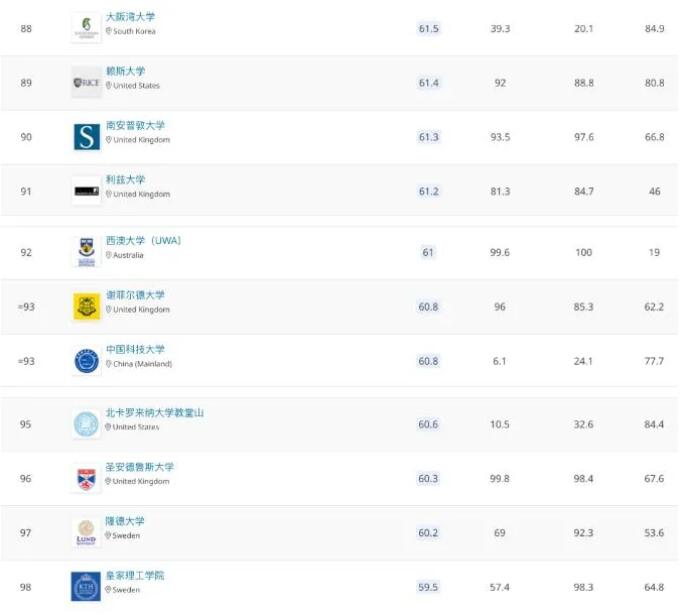The height and width of the screenshot is (616, 686).
Task: Click the Rice University logo
Action: (86, 83)
